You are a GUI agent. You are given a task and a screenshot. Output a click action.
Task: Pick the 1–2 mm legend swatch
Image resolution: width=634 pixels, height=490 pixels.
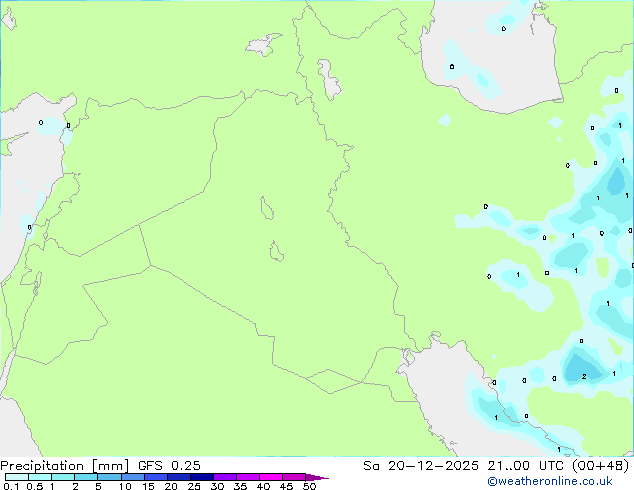pyautogui.click(x=63, y=477)
